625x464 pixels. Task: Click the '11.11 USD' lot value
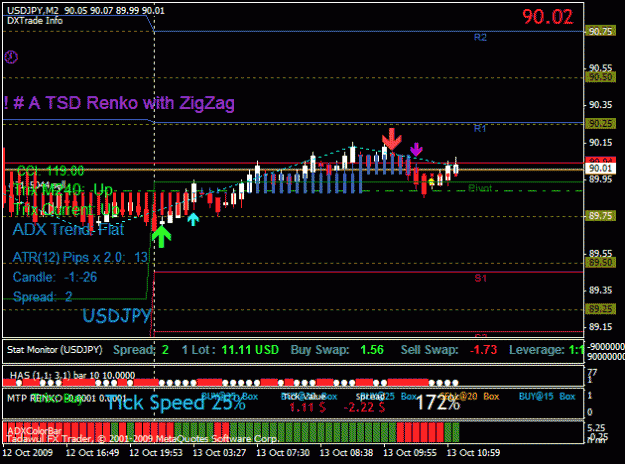click(250, 350)
